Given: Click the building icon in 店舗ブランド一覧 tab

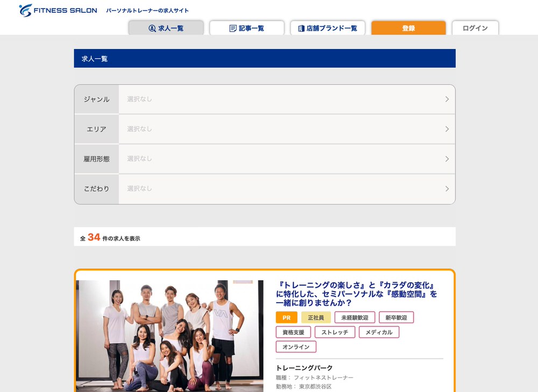Looking at the screenshot, I should pyautogui.click(x=301, y=28).
